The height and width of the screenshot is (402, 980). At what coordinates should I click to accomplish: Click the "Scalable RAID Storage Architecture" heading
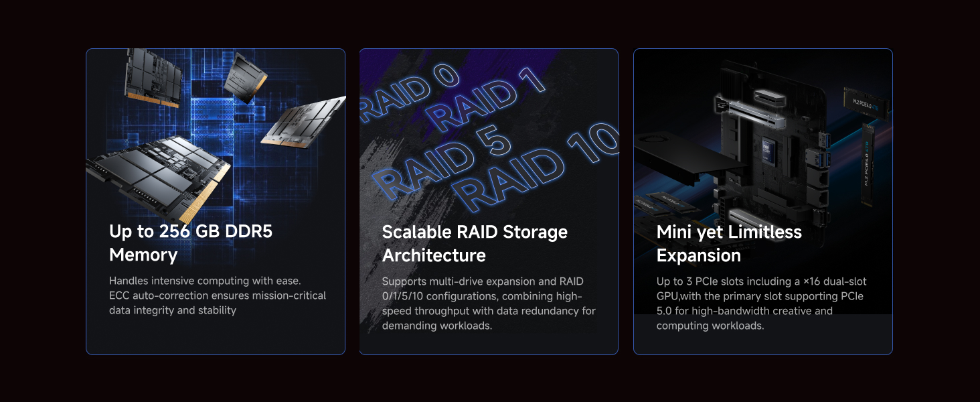click(475, 243)
